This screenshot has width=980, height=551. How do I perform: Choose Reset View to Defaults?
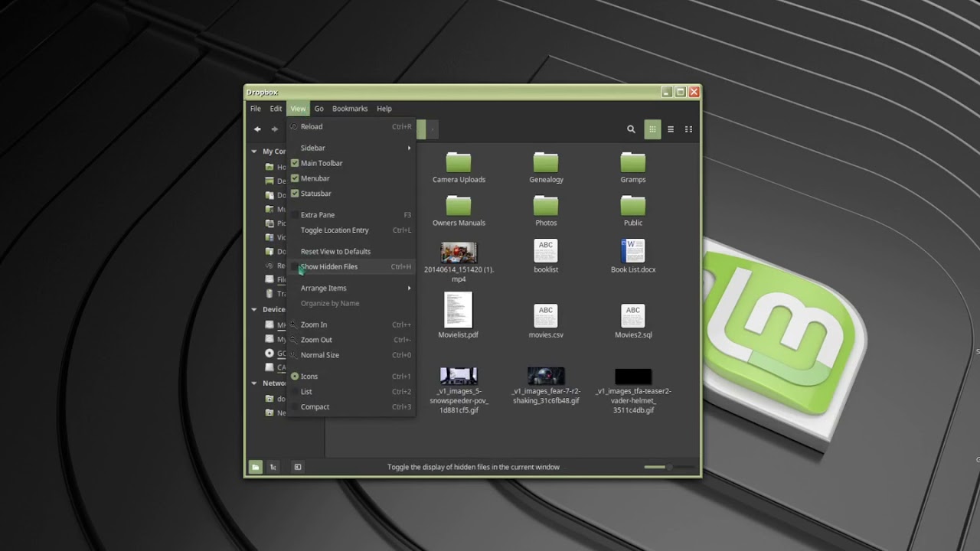[351, 252]
